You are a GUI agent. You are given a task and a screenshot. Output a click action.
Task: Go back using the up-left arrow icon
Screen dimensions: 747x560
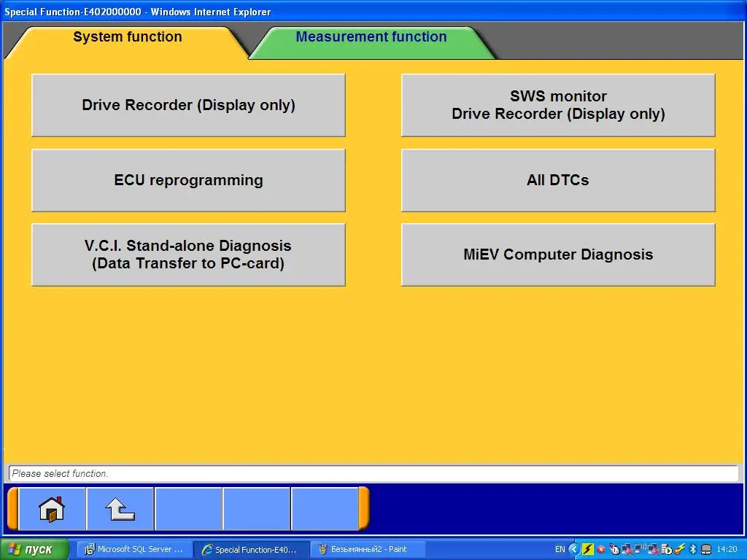120,509
